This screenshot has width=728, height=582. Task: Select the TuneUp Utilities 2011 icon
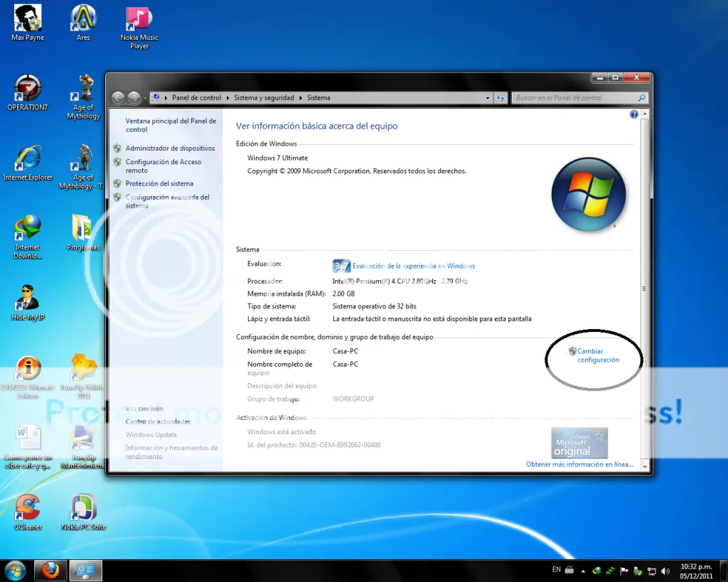[x=82, y=377]
